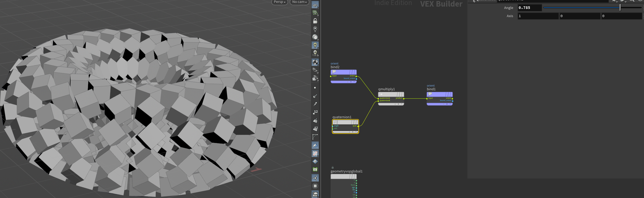Toggle the point trails display icon
The width and height of the screenshot is (644, 198).
coord(315,104)
